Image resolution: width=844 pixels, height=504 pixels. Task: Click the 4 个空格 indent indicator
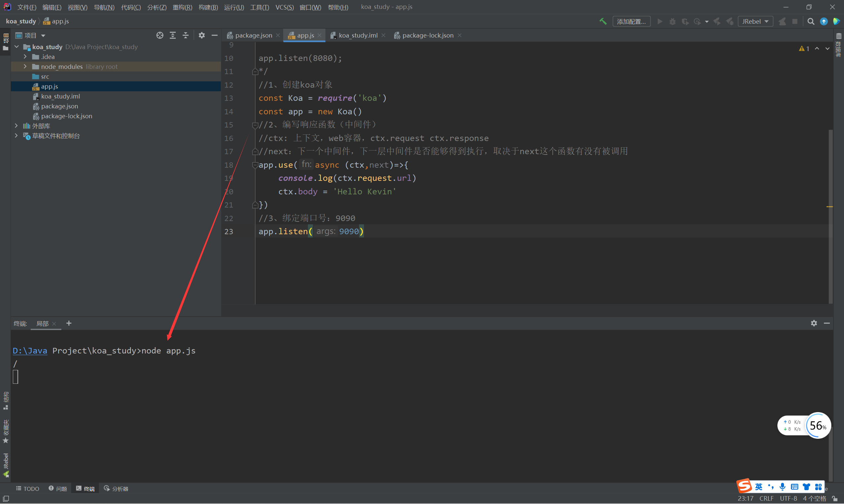click(x=814, y=498)
